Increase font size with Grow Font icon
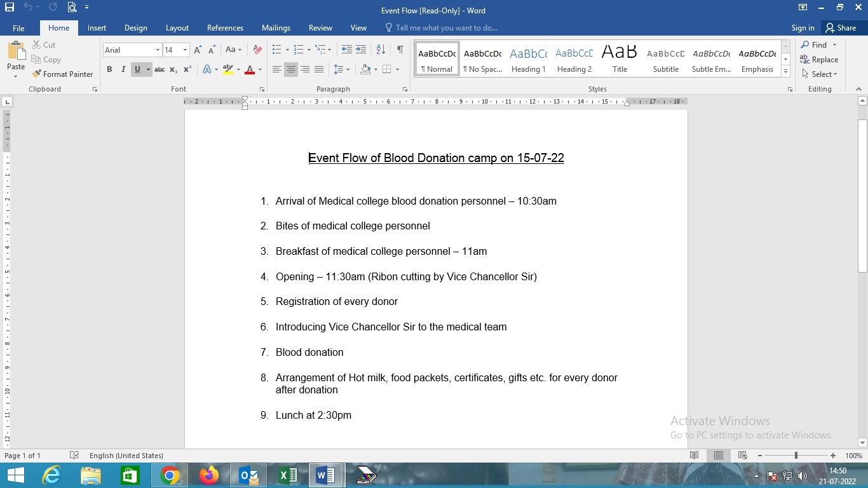The width and height of the screenshot is (868, 488). [198, 50]
